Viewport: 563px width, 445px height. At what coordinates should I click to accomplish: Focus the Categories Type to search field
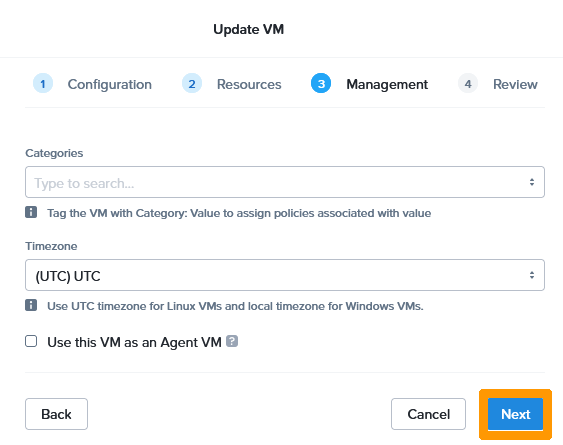285,182
